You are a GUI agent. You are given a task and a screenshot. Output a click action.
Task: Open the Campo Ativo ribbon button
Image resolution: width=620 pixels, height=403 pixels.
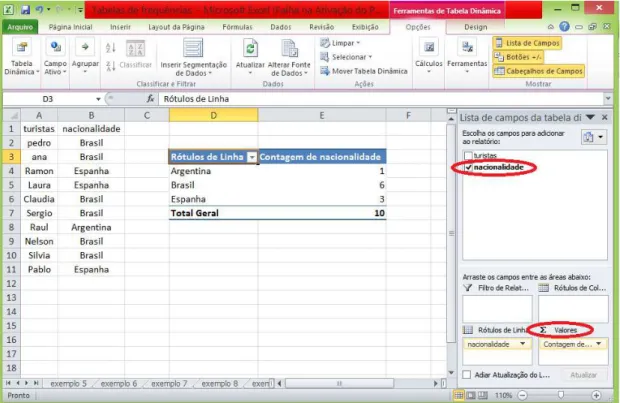pyautogui.click(x=55, y=57)
